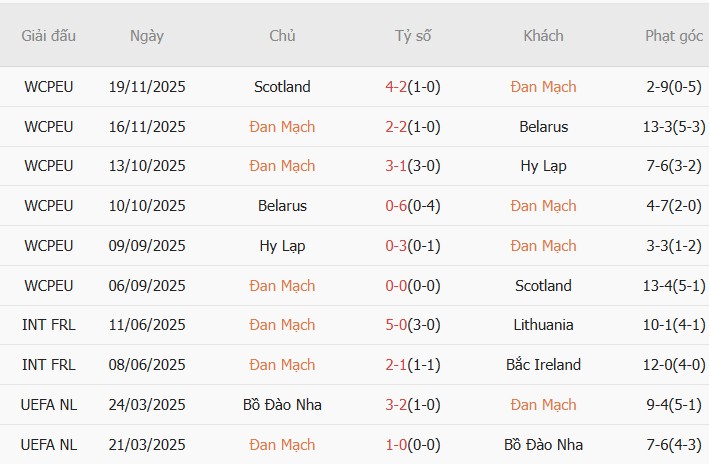Click the Ngày column header
Screen dimensions: 709x464
(x=147, y=36)
